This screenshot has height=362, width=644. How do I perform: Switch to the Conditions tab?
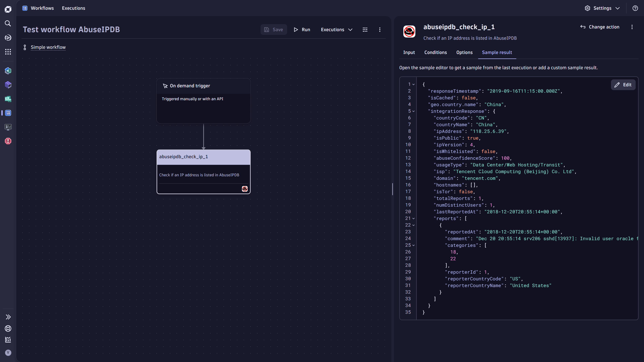(x=436, y=52)
